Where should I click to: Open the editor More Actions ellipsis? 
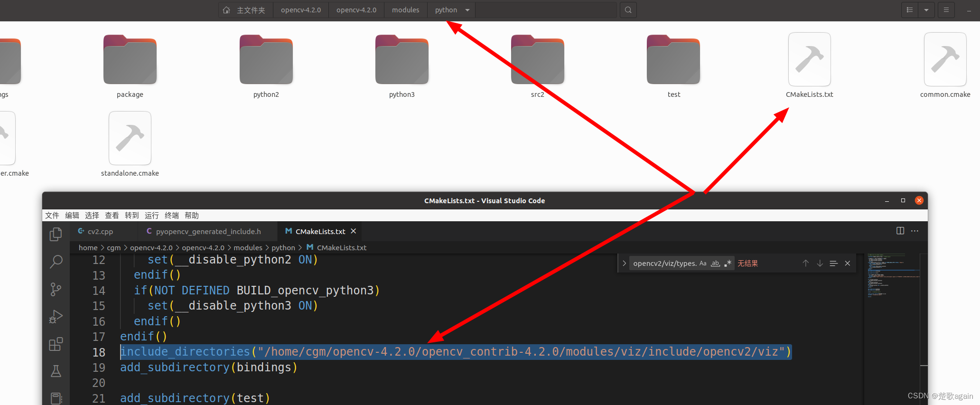[x=915, y=231]
